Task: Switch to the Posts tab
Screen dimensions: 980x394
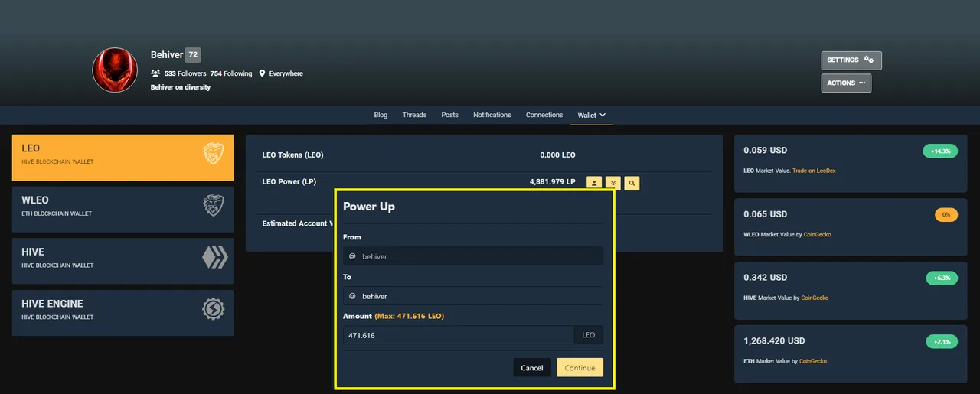Action: pos(450,115)
